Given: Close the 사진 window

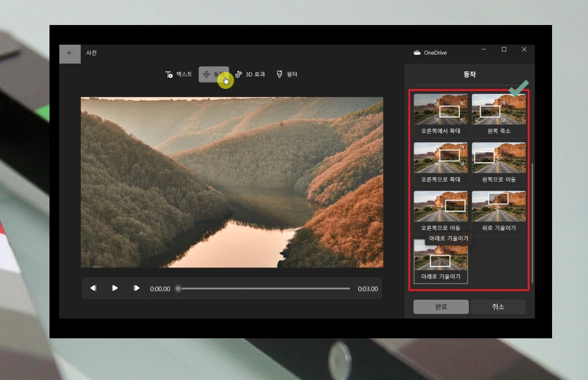Looking at the screenshot, I should click(x=524, y=50).
